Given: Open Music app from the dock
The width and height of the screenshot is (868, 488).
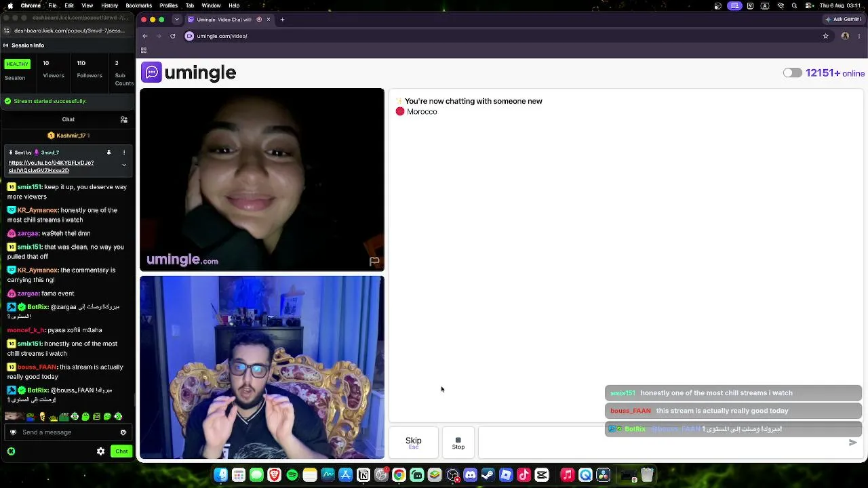Looking at the screenshot, I should pyautogui.click(x=568, y=475).
